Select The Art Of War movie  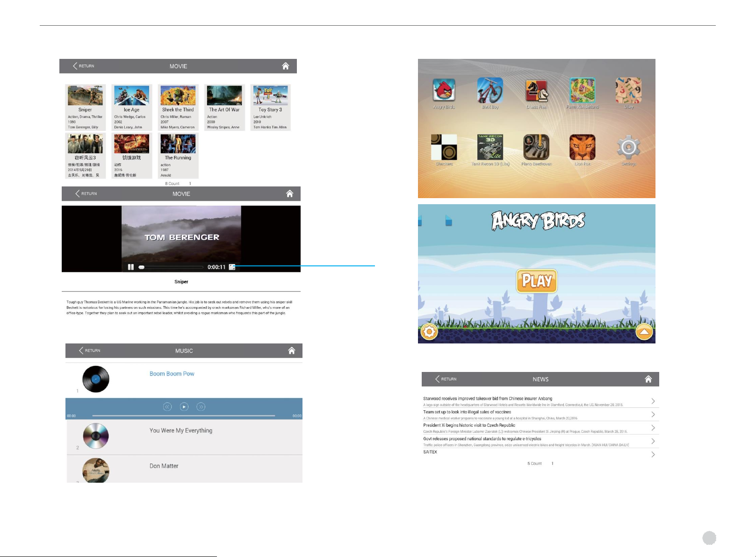[x=224, y=107]
